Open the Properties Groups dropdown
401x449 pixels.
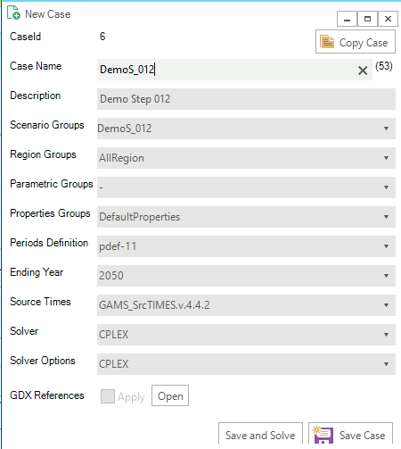point(246,217)
